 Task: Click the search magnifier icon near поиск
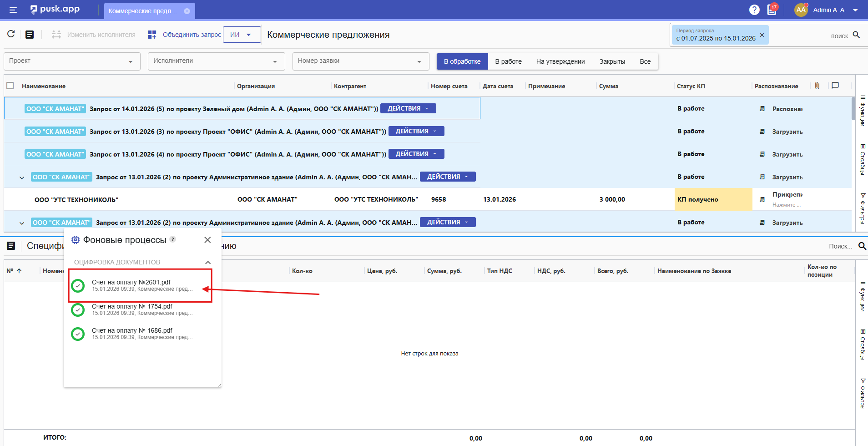[x=856, y=35]
